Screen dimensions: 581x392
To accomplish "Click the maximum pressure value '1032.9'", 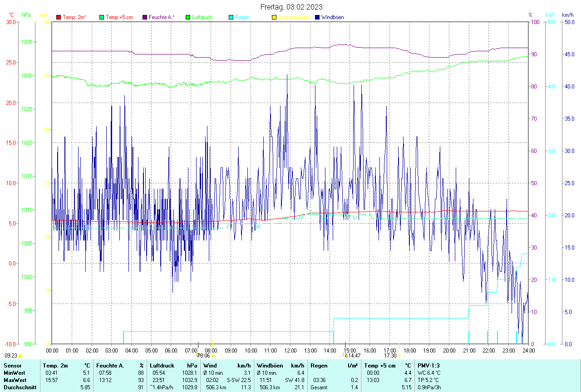I will [x=190, y=380].
